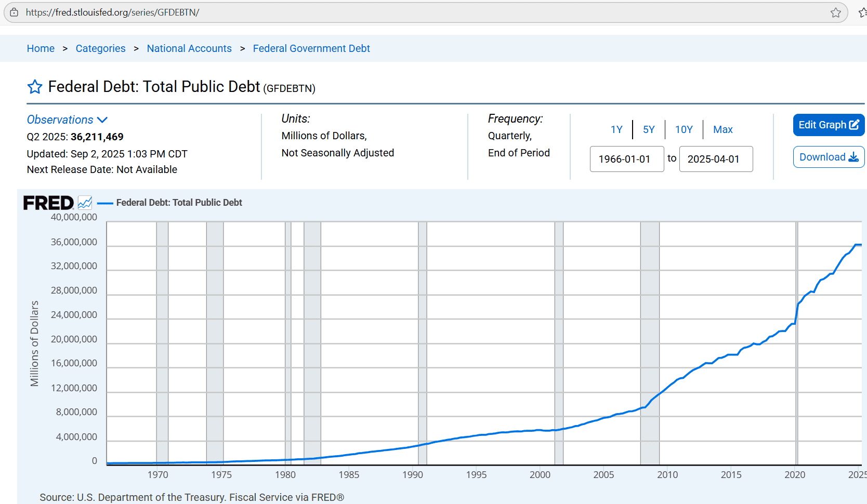
Task: Click the end date field 2025-04-01
Action: pyautogui.click(x=715, y=159)
